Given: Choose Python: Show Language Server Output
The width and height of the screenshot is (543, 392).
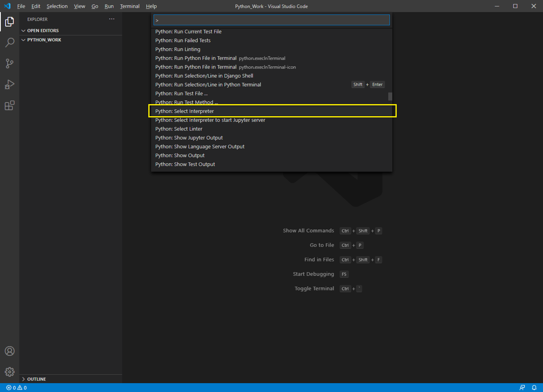Looking at the screenshot, I should [x=272, y=146].
